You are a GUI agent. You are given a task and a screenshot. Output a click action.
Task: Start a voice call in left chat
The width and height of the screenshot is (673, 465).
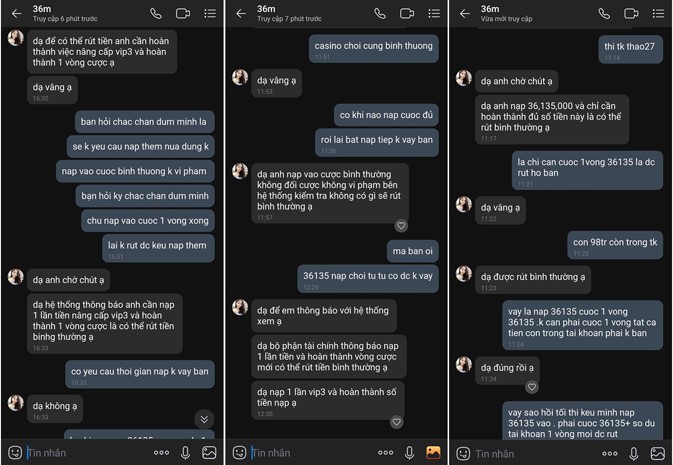155,14
